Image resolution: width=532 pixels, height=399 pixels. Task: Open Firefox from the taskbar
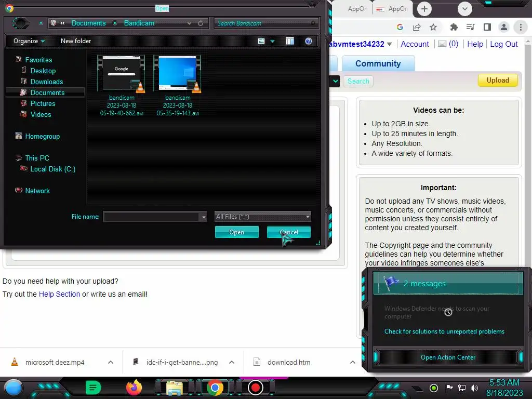pyautogui.click(x=134, y=388)
